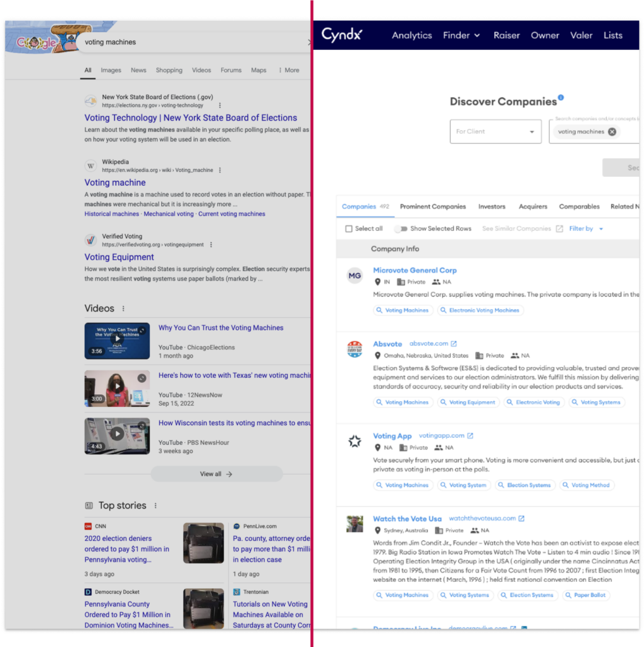Open the Owner section
Viewport: 644px width, 647px height.
[545, 35]
